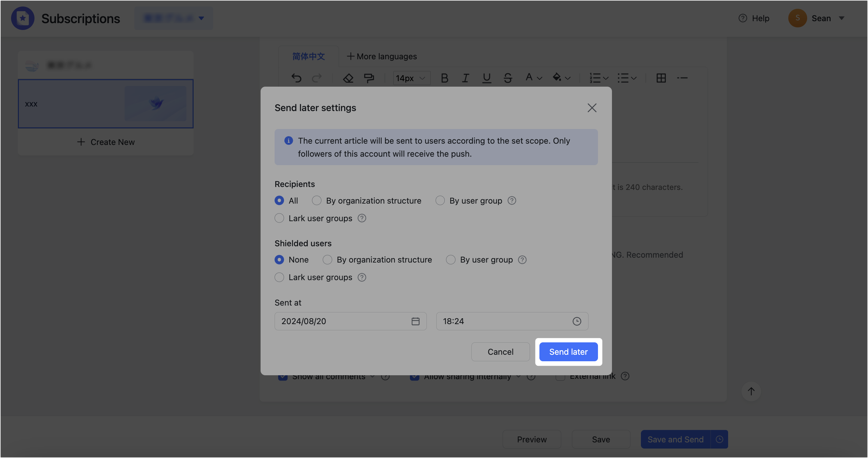868x458 pixels.
Task: Open the text highlight color swatch
Action: pyautogui.click(x=561, y=78)
